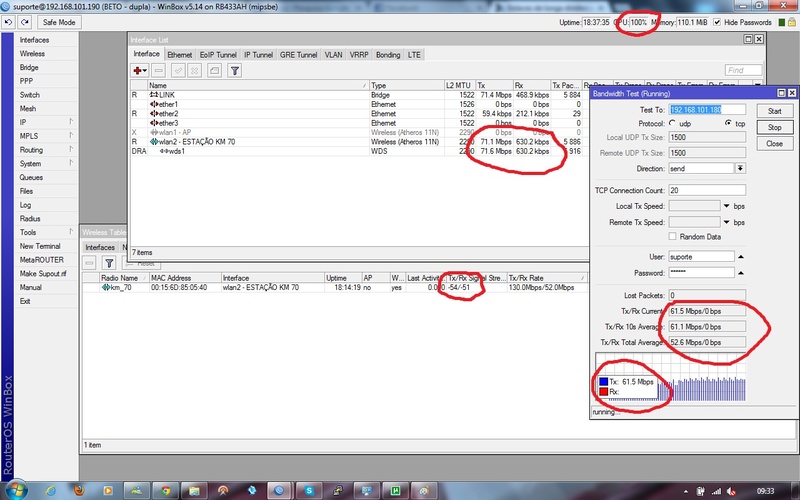Viewport: 800px width, 500px height.
Task: Open Windows Explorer folder on the taskbar
Action: 194,491
